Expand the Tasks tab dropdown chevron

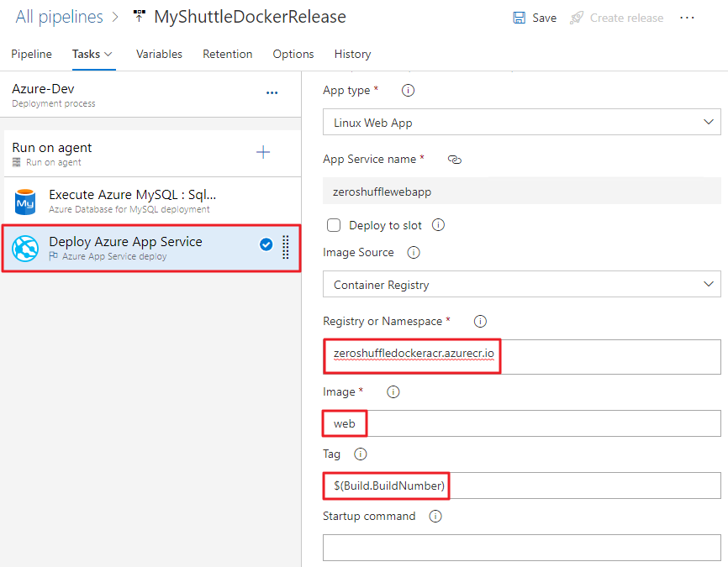[108, 55]
